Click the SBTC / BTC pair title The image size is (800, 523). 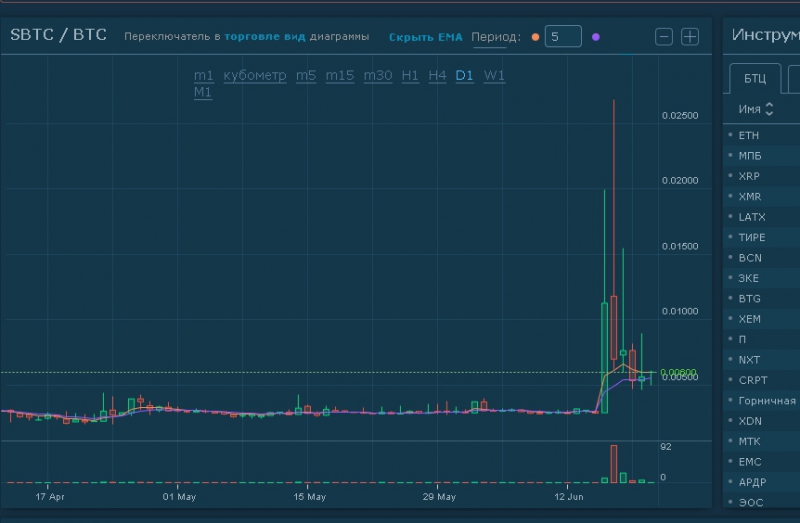pos(58,35)
